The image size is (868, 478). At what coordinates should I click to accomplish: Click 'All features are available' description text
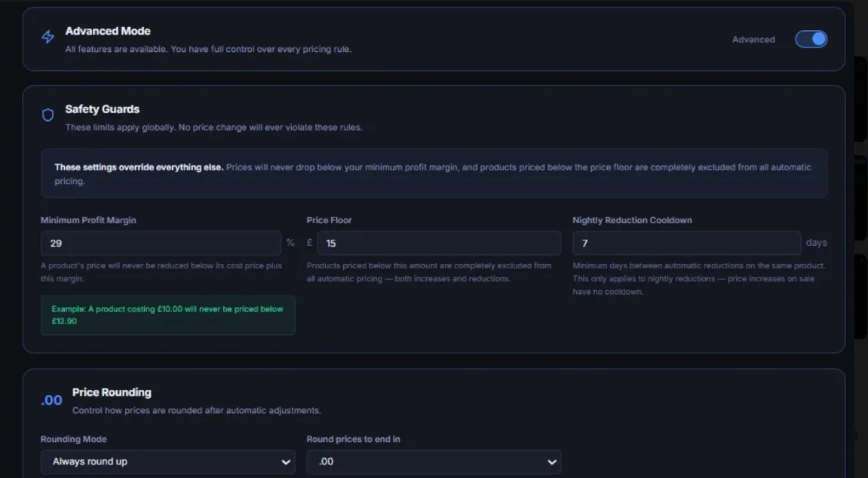coord(208,49)
